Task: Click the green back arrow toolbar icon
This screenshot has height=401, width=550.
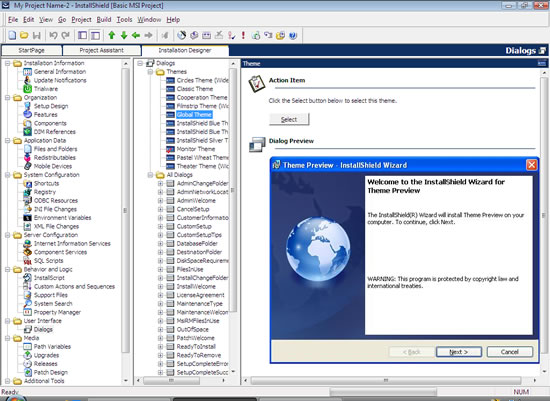Action: click(136, 35)
